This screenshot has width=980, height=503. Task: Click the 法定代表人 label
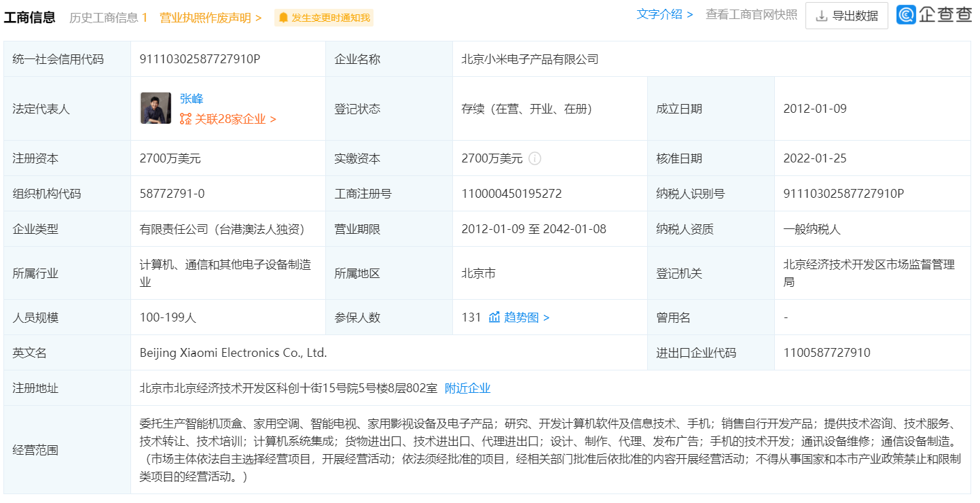point(41,109)
